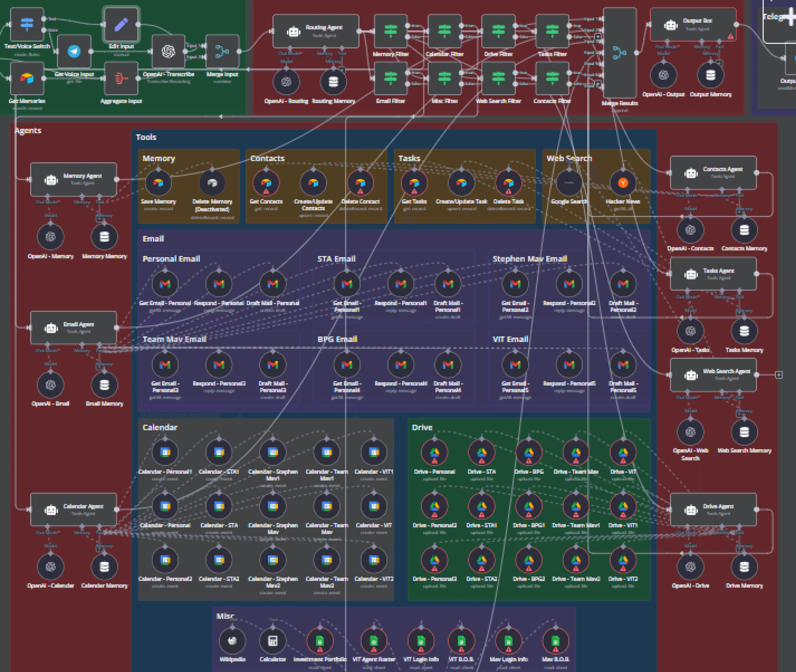Select the Get Voice Input Telegram node
The width and height of the screenshot is (796, 672).
(74, 51)
